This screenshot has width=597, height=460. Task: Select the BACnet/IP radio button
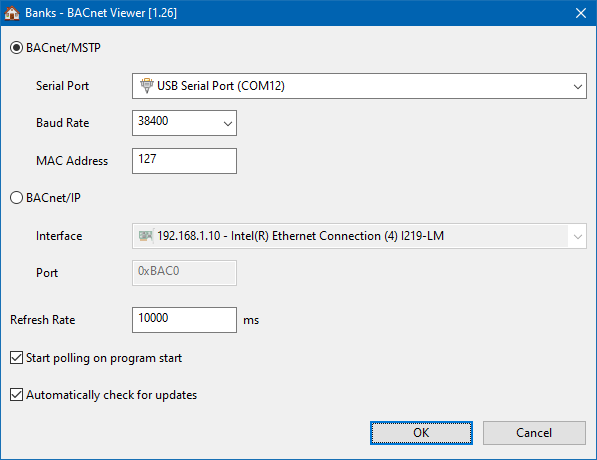point(16,198)
